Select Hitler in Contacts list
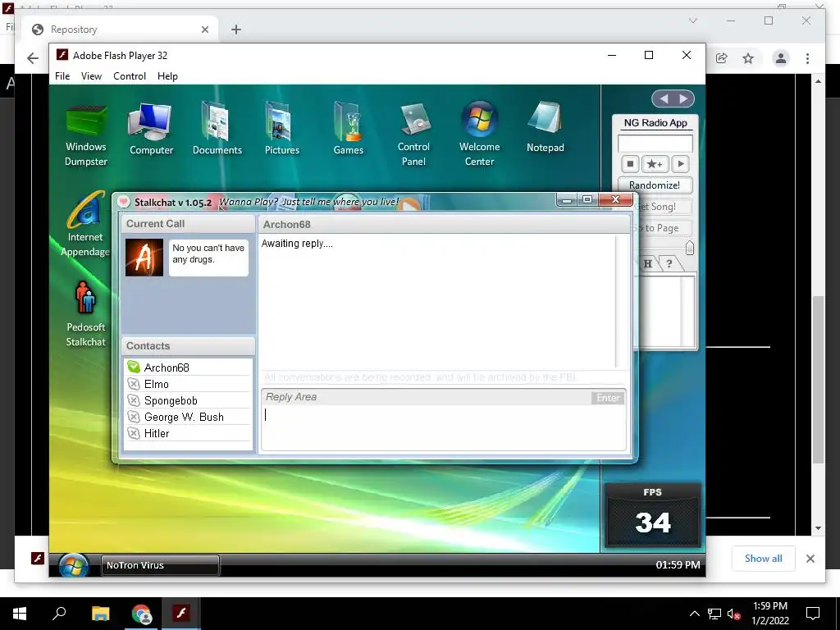This screenshot has height=630, width=840. pyautogui.click(x=157, y=433)
